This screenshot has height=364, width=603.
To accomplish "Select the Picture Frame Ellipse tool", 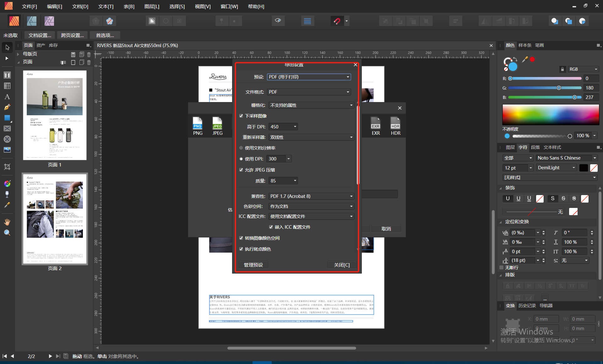I will 7,139.
